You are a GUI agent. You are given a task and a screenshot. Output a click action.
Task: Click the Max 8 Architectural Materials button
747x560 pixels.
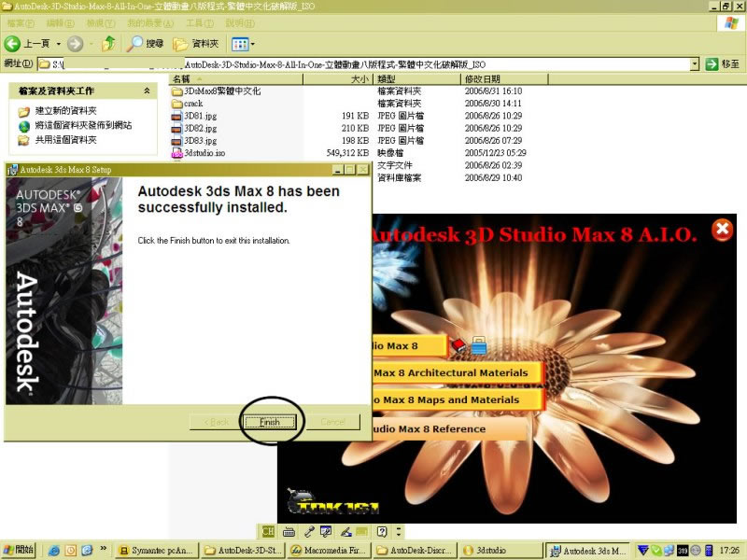[458, 372]
